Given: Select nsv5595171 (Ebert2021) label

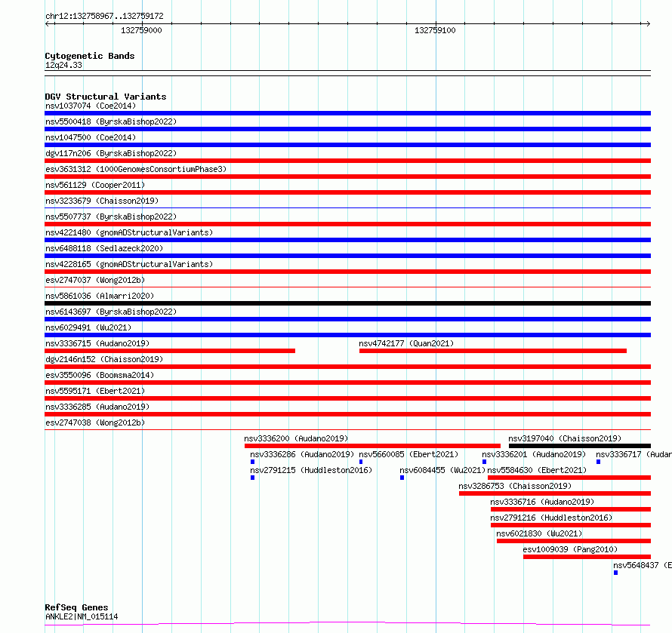Looking at the screenshot, I should (95, 391).
